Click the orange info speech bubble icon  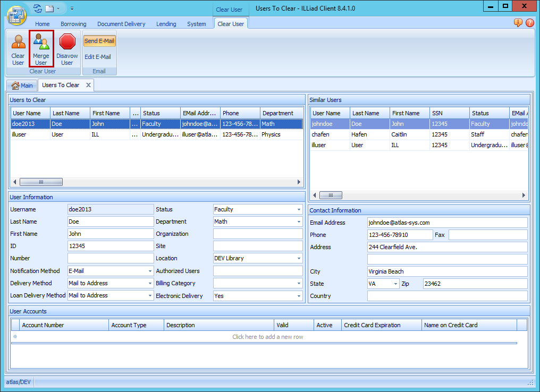coord(518,23)
